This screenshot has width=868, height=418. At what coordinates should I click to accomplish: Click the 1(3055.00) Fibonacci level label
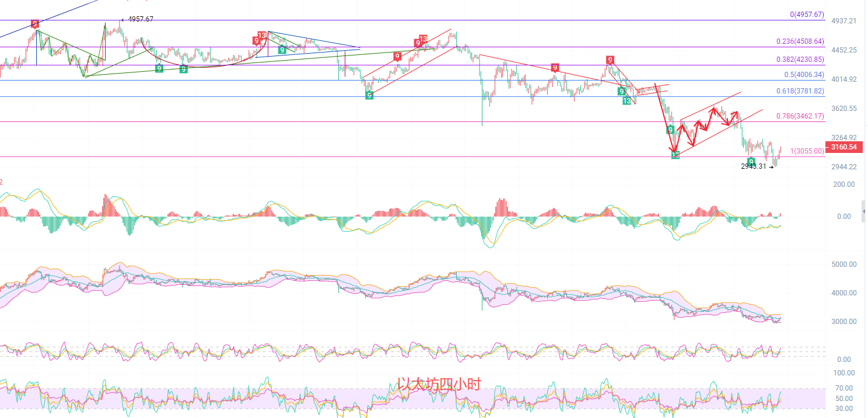tap(807, 151)
